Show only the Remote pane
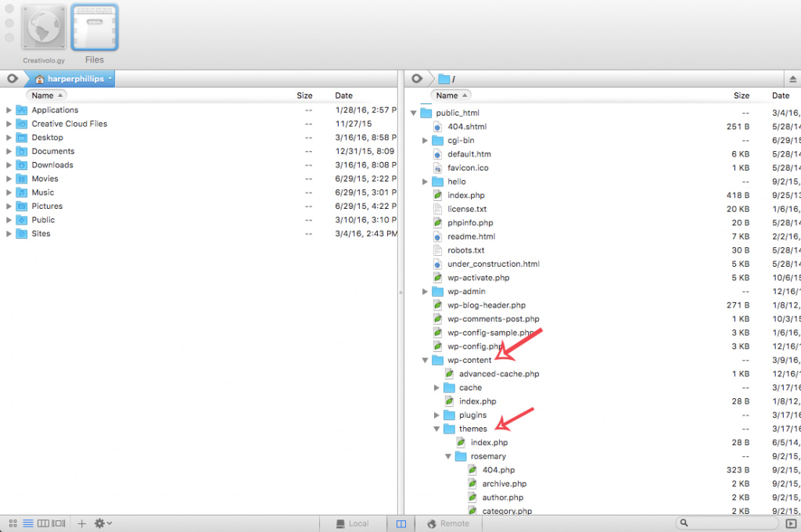 (448, 523)
